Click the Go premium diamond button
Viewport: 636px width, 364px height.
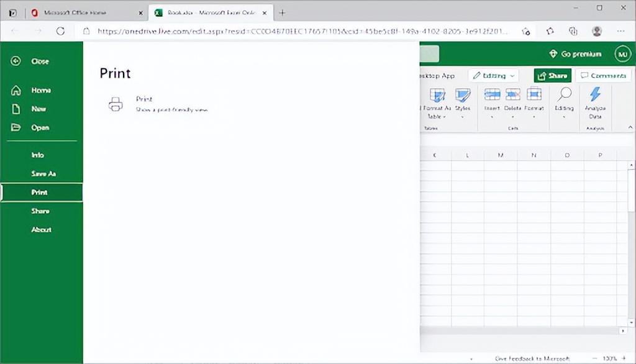[575, 54]
